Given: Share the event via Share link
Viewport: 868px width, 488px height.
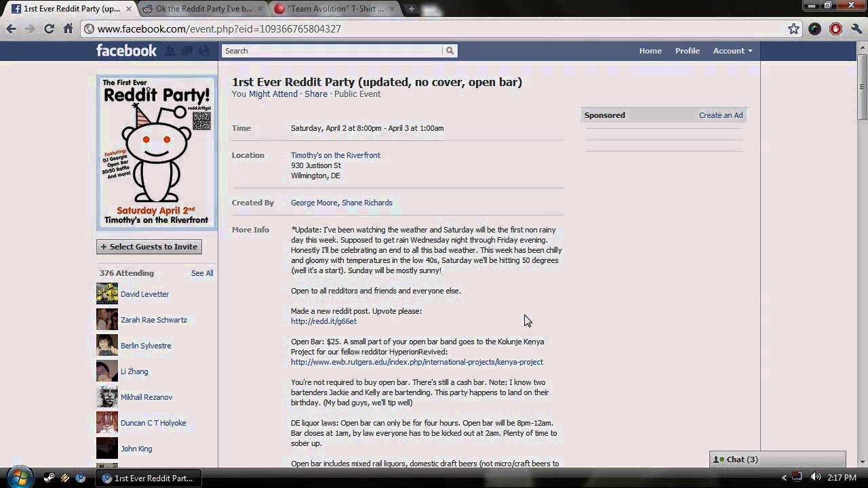Looking at the screenshot, I should coord(316,94).
